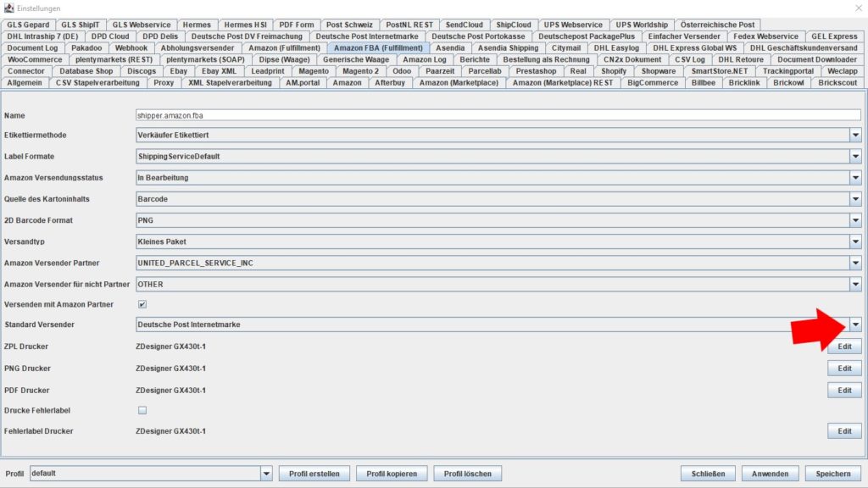Click the Profil erstellen button
The height and width of the screenshot is (488, 868).
coord(314,474)
